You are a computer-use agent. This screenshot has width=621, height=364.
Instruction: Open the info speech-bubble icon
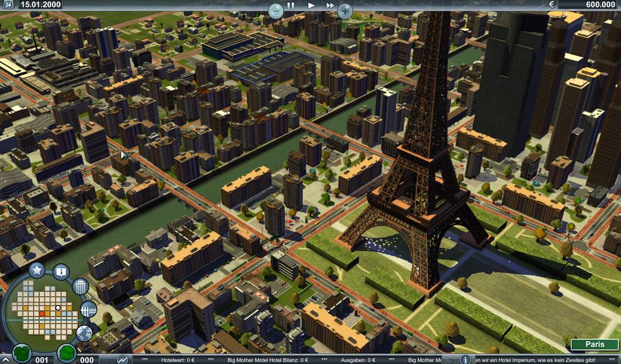[61, 272]
